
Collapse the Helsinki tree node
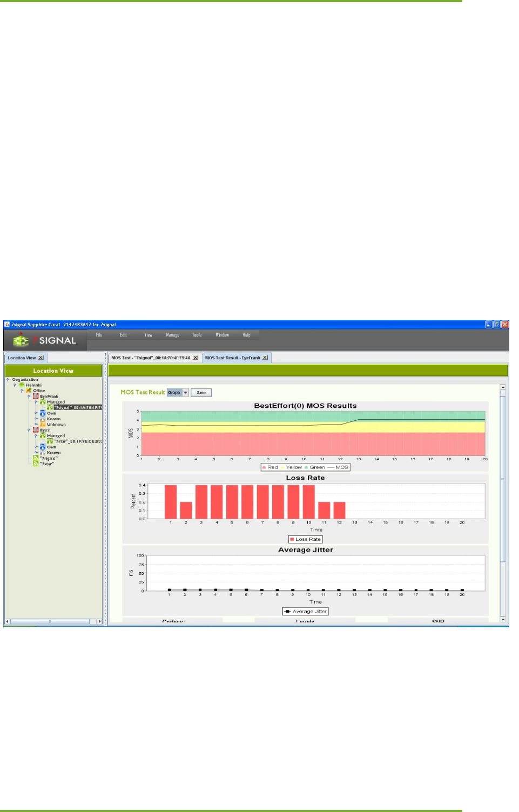(15, 385)
